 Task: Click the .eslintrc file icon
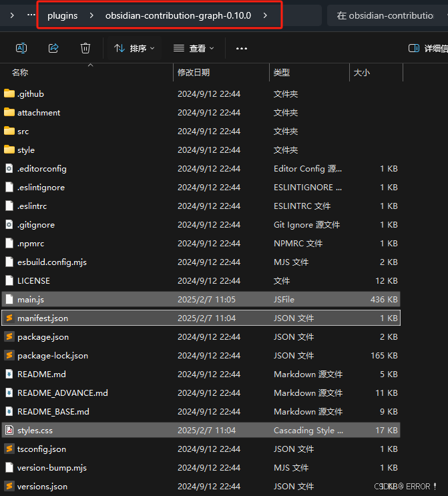[9, 206]
